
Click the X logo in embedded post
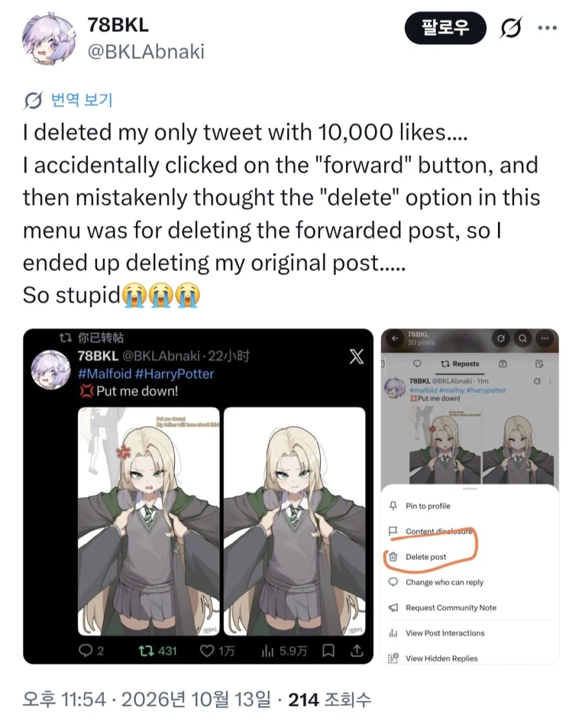click(356, 357)
